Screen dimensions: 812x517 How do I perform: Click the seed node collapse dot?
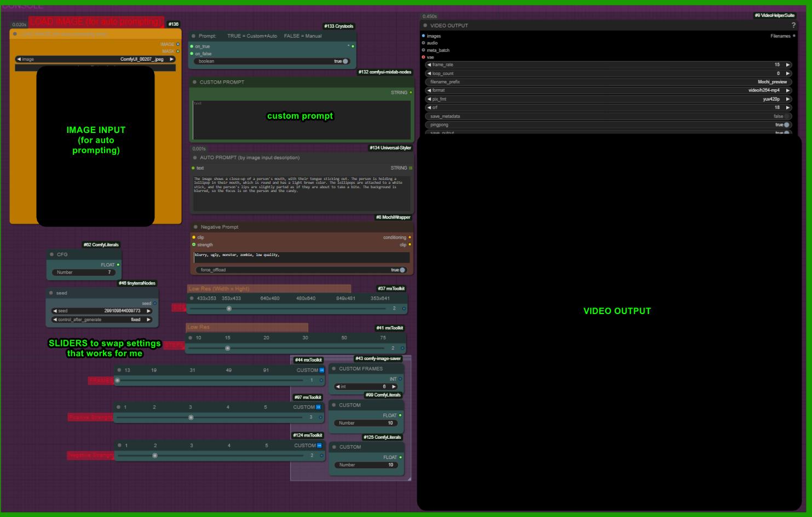pos(51,293)
